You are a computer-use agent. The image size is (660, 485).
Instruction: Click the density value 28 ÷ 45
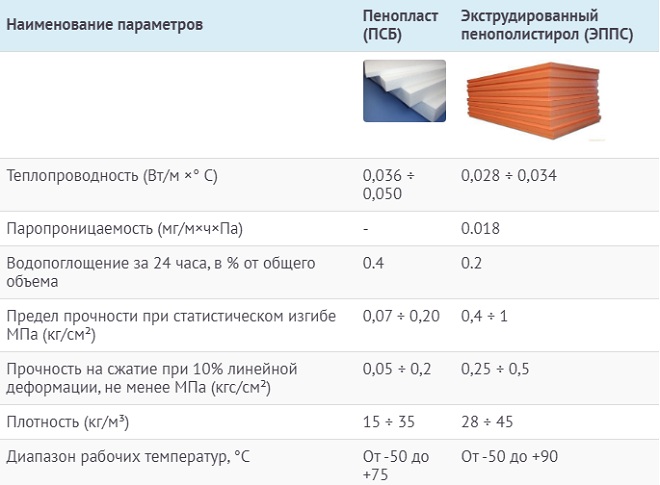click(x=487, y=422)
